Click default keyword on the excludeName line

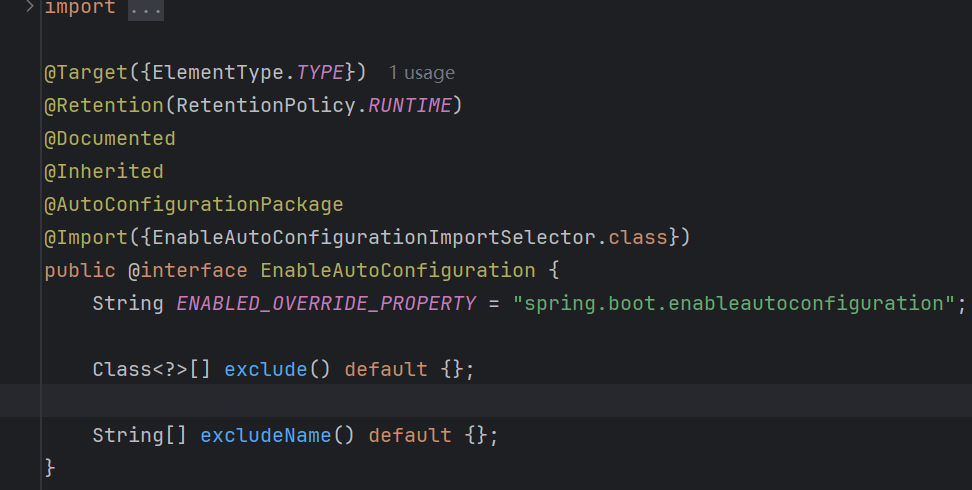coord(410,435)
